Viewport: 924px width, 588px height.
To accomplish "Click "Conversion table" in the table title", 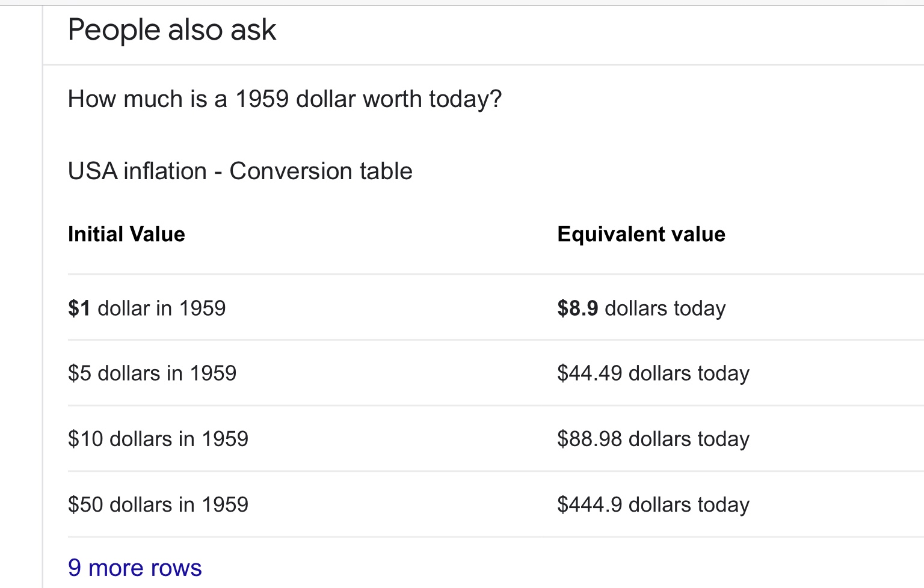I will 321,171.
